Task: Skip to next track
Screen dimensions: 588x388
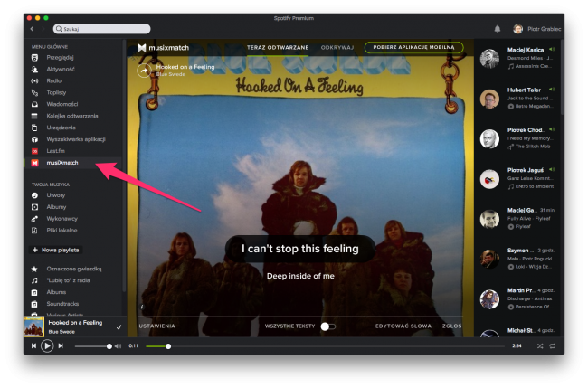Action: [61, 346]
